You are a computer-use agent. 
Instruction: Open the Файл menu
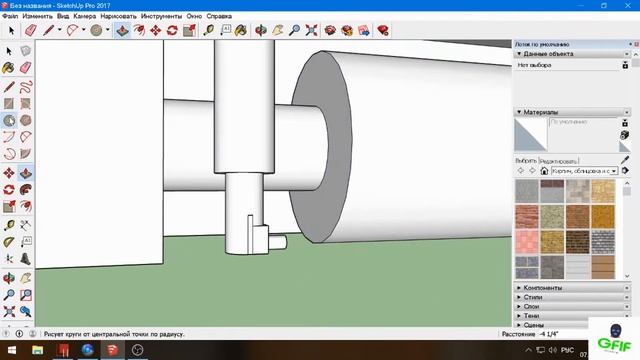tap(10, 16)
